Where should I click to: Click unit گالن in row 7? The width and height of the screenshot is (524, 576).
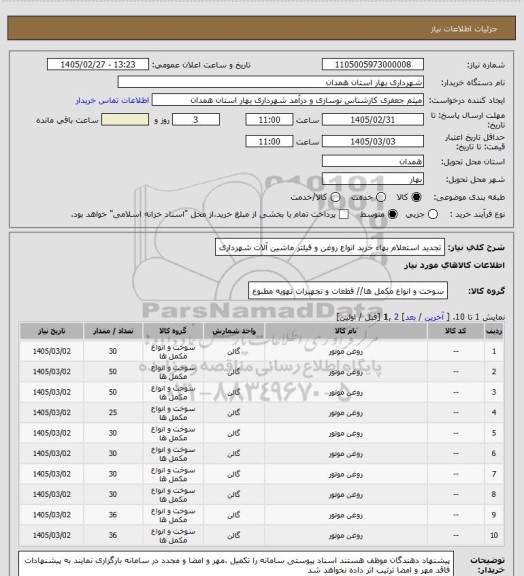pos(234,474)
